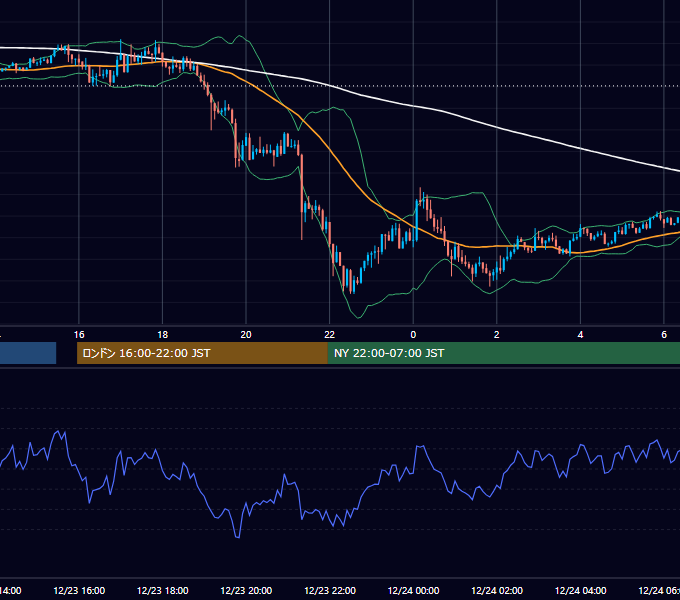Click the hour label 4 on price chart axis

coord(580,334)
